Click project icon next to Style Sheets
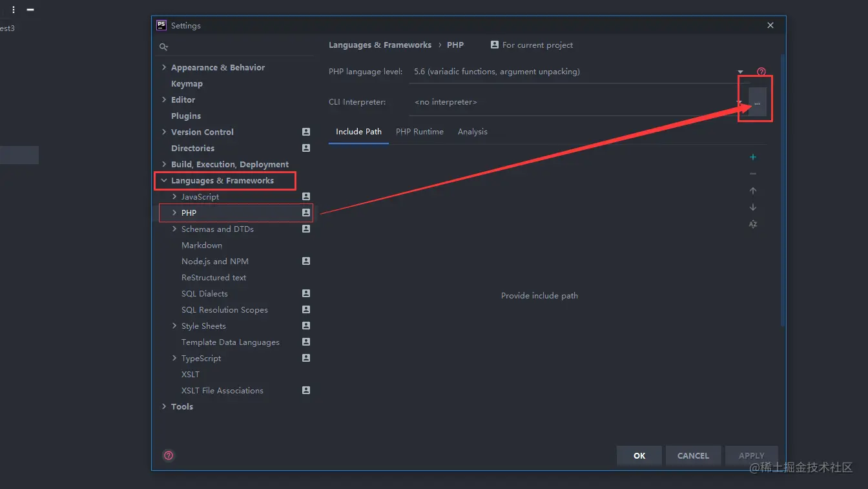The width and height of the screenshot is (868, 489). 306,326
